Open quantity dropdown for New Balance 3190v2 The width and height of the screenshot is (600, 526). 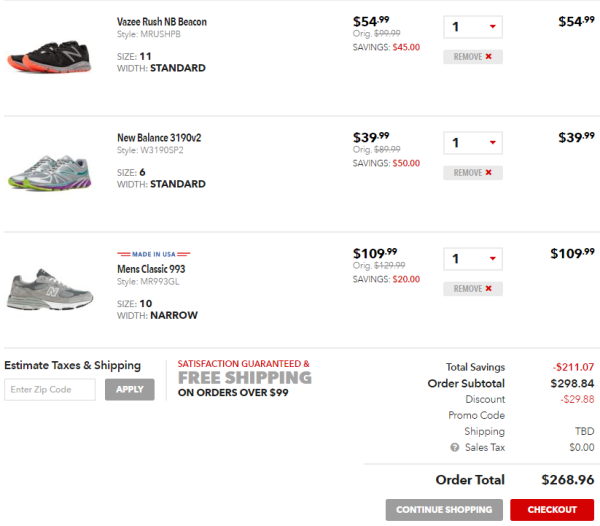[x=473, y=143]
